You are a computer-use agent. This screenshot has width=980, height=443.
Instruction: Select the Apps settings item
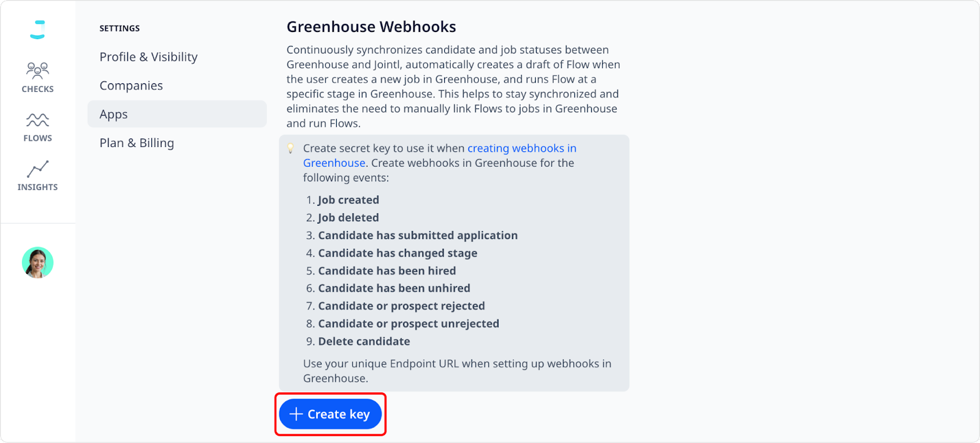[x=177, y=114]
